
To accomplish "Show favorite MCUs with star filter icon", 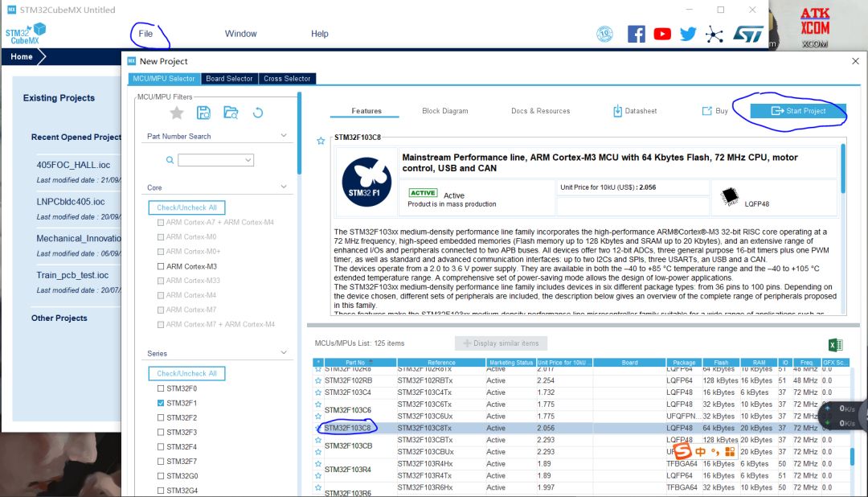I will pyautogui.click(x=177, y=113).
